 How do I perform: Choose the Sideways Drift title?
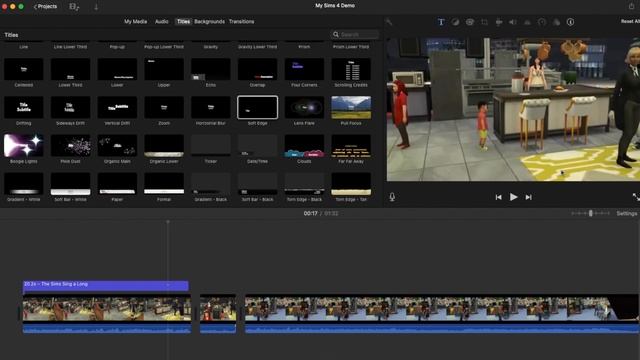tap(70, 107)
